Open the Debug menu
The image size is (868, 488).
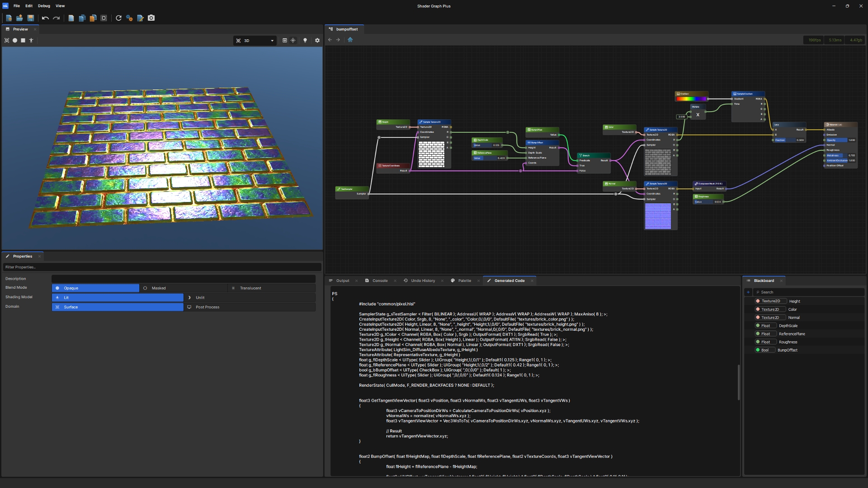pyautogui.click(x=44, y=6)
